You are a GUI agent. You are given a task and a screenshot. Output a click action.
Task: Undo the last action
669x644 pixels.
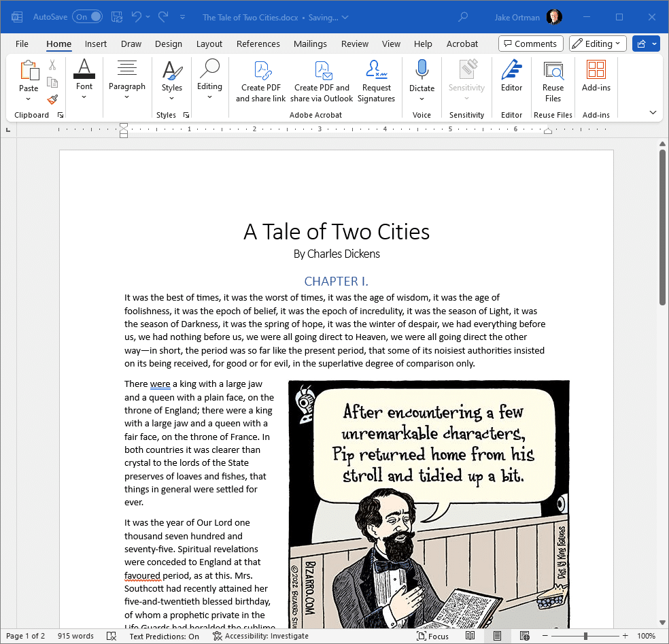coord(137,17)
